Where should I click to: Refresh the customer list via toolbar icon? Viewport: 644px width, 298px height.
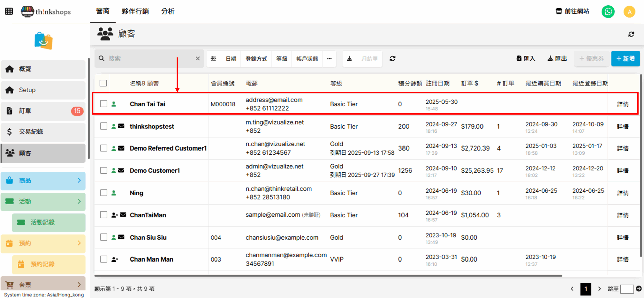click(x=392, y=59)
